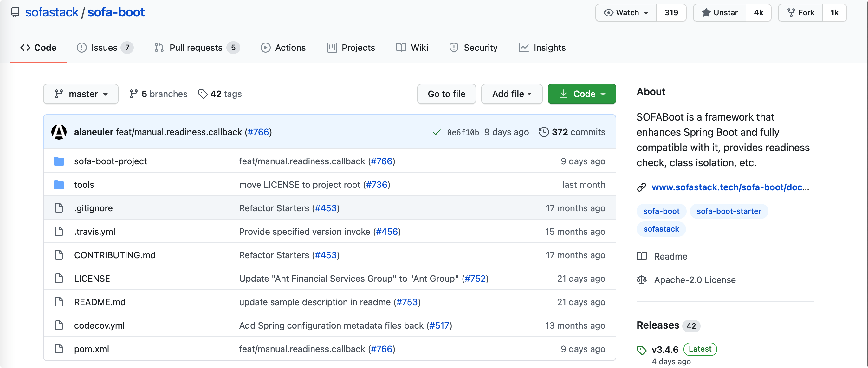Open the green Code download dropdown
Viewport: 868px width, 368px height.
pos(582,94)
